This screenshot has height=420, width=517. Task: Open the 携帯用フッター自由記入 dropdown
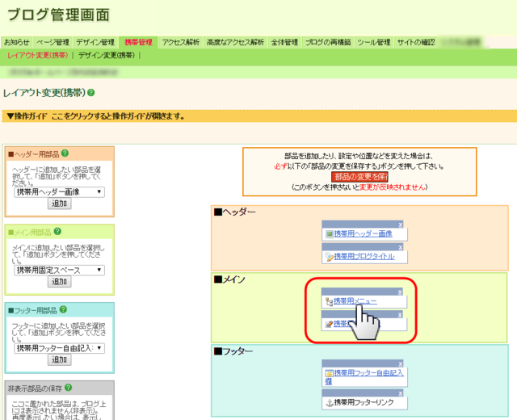(x=59, y=348)
